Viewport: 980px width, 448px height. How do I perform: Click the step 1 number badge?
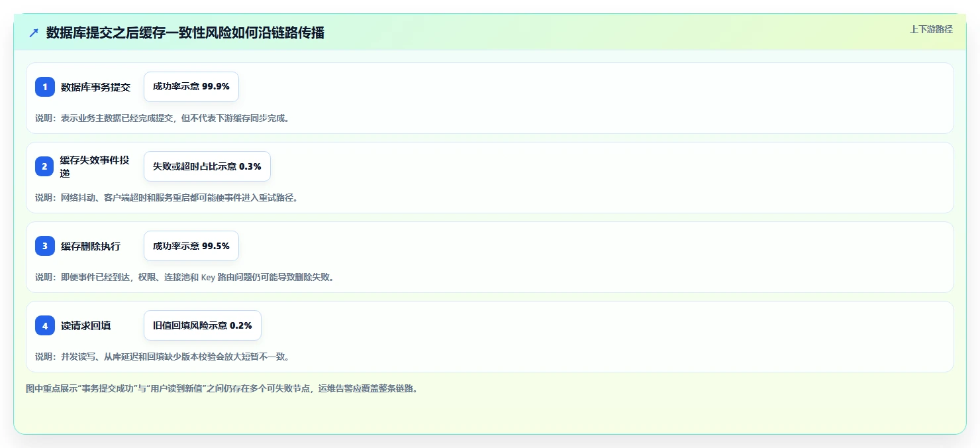45,87
